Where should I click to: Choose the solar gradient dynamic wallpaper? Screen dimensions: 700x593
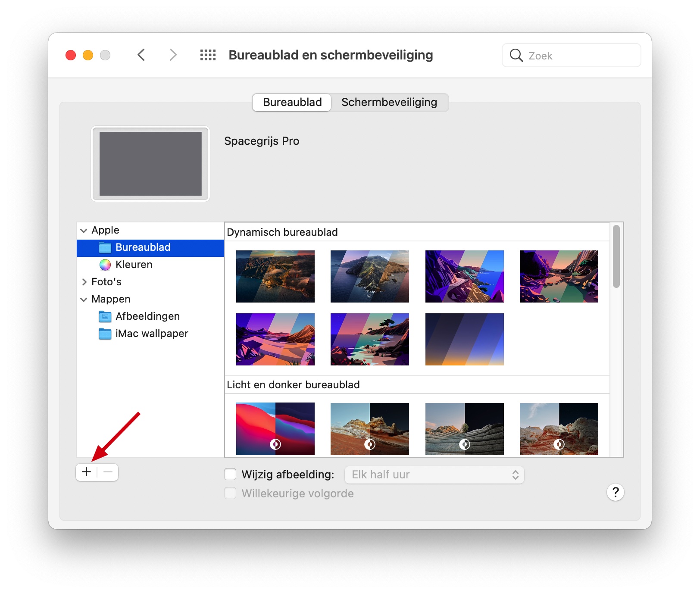coord(465,339)
